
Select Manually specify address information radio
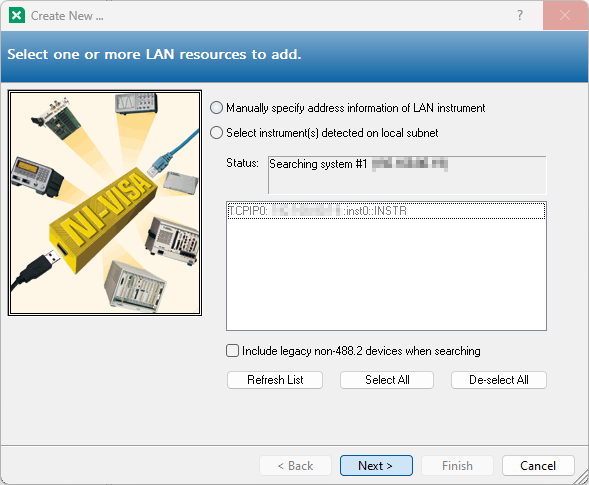tap(216, 108)
